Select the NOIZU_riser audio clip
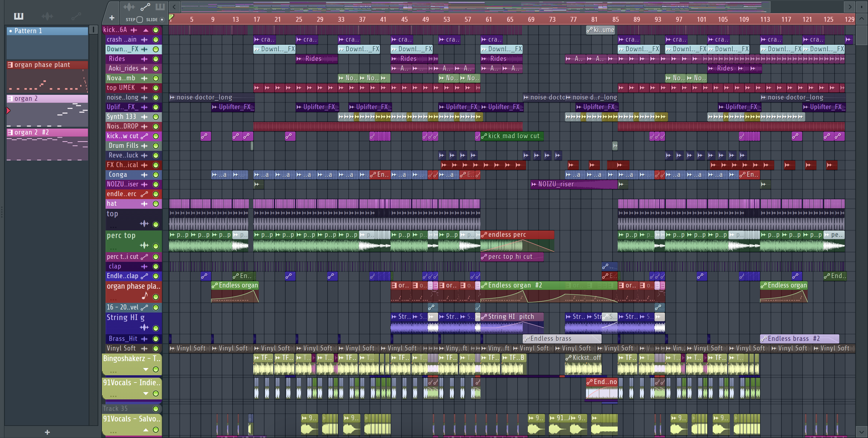Viewport: 868px width, 438px height. click(574, 184)
